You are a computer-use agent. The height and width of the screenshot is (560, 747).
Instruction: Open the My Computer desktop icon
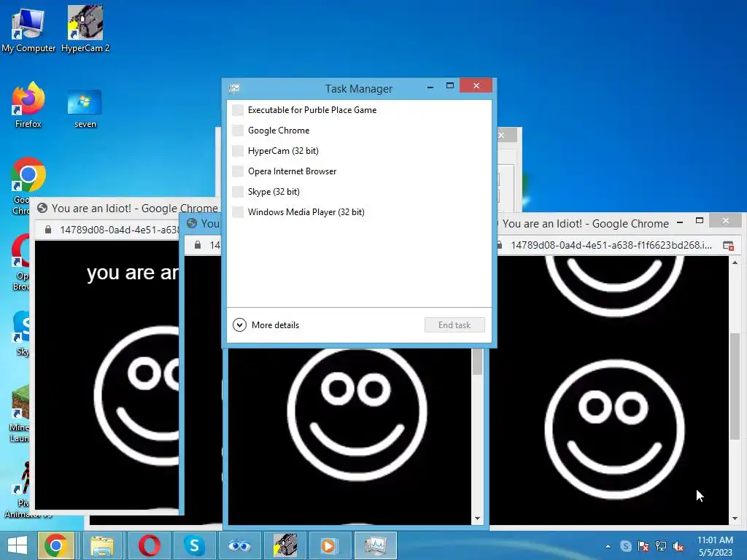pyautogui.click(x=28, y=29)
